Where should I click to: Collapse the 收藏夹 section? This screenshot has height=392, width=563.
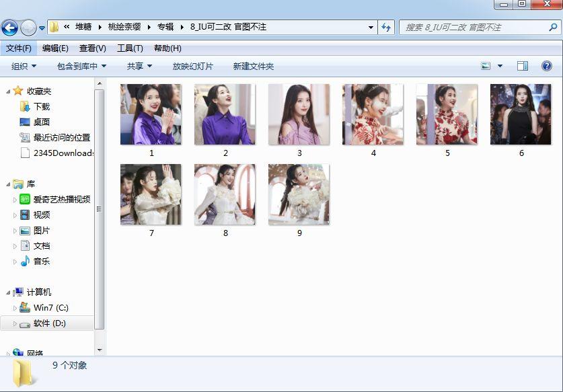(8, 91)
